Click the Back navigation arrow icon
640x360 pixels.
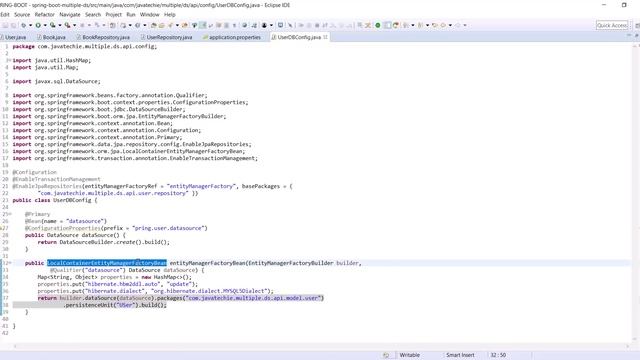coord(443,25)
